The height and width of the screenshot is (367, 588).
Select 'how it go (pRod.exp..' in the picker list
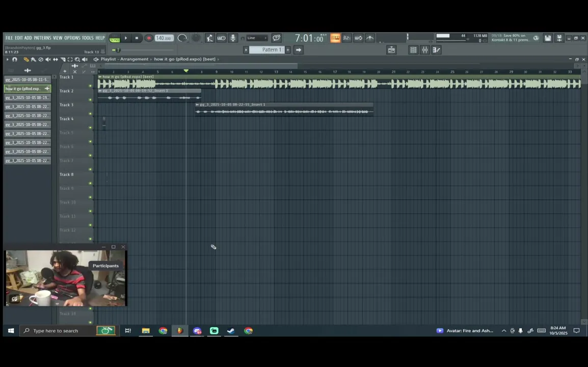point(28,89)
